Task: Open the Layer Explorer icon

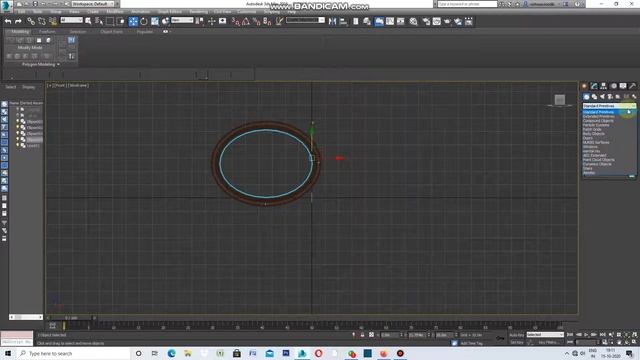Action: (x=367, y=21)
